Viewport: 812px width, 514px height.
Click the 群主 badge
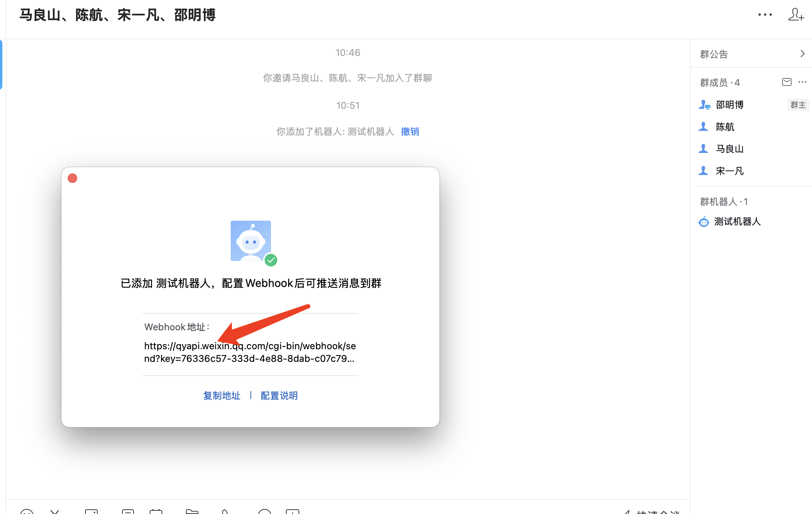pos(798,105)
